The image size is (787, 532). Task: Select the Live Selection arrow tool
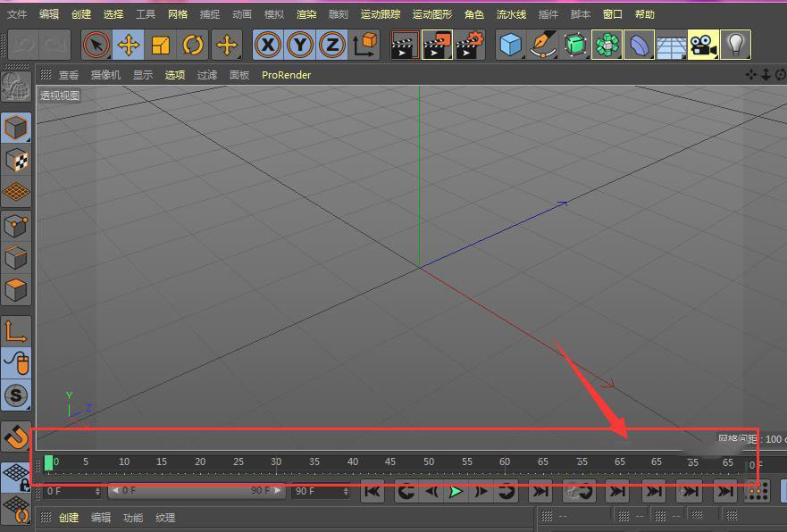(96, 46)
